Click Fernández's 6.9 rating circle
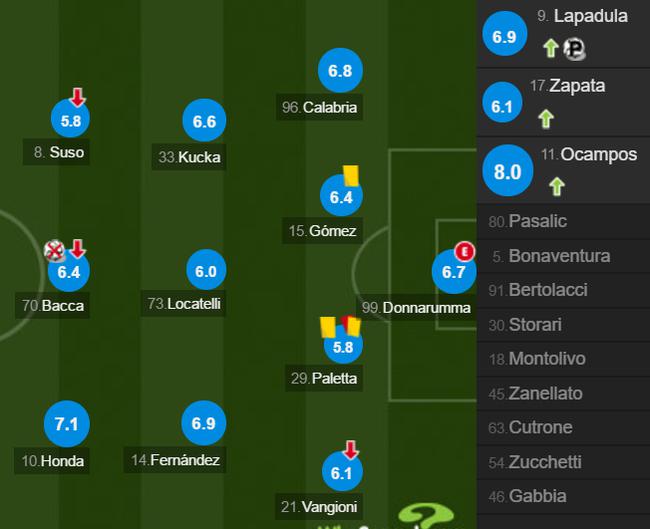The image size is (650, 529). point(203,424)
